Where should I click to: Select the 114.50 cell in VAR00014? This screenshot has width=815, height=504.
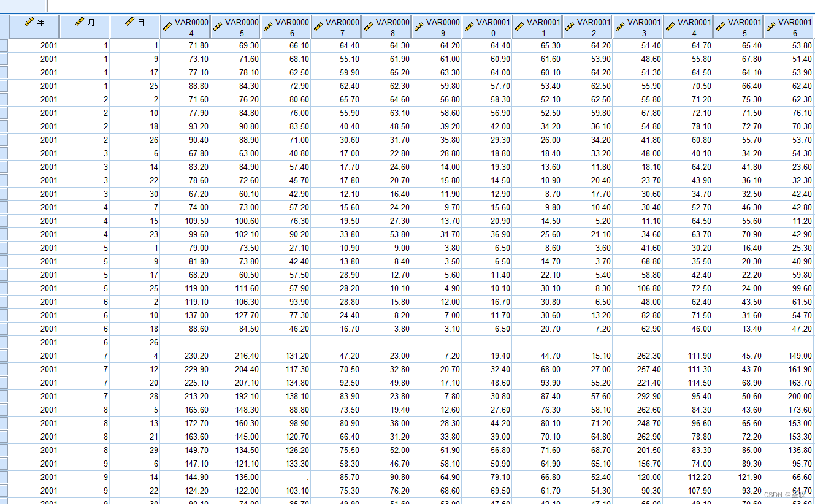688,383
